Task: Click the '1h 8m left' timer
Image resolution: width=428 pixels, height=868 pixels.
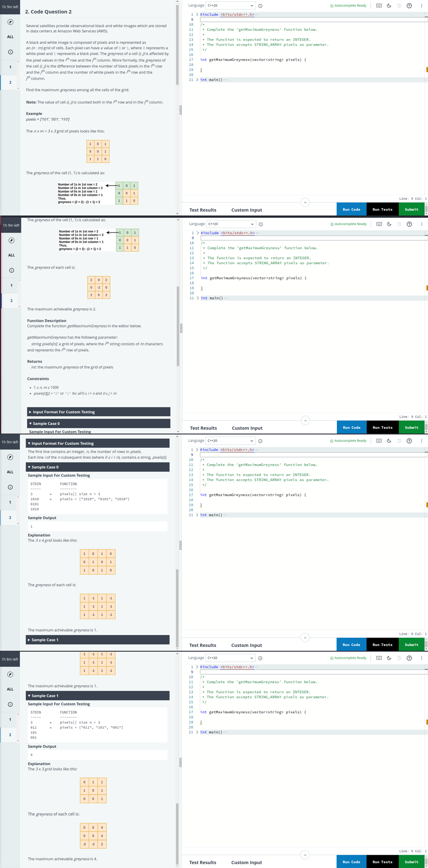Action: pos(10,659)
